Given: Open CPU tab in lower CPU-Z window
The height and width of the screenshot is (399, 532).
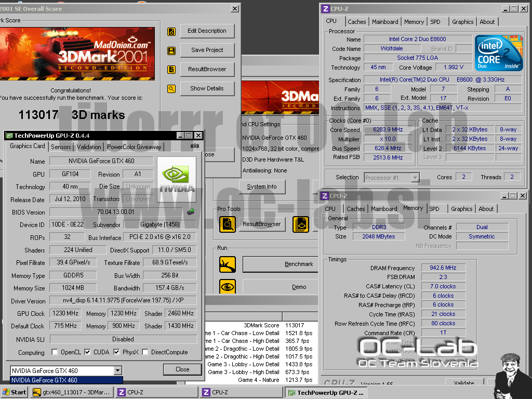Looking at the screenshot, I should click(x=330, y=209).
